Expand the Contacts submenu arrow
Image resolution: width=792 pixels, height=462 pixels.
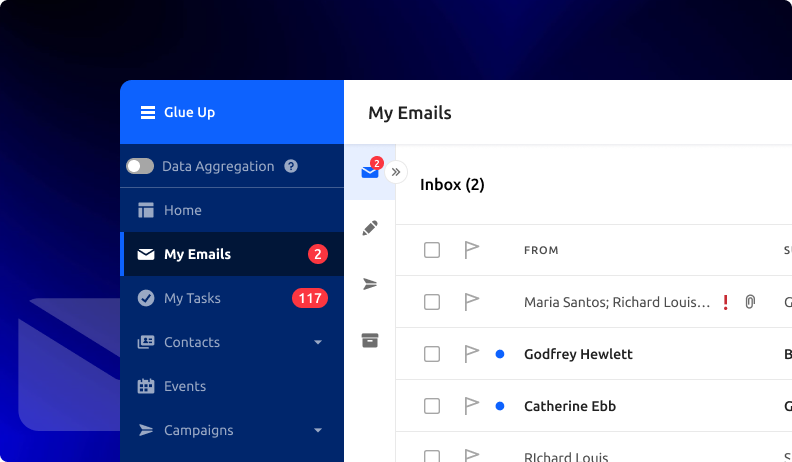pyautogui.click(x=318, y=342)
